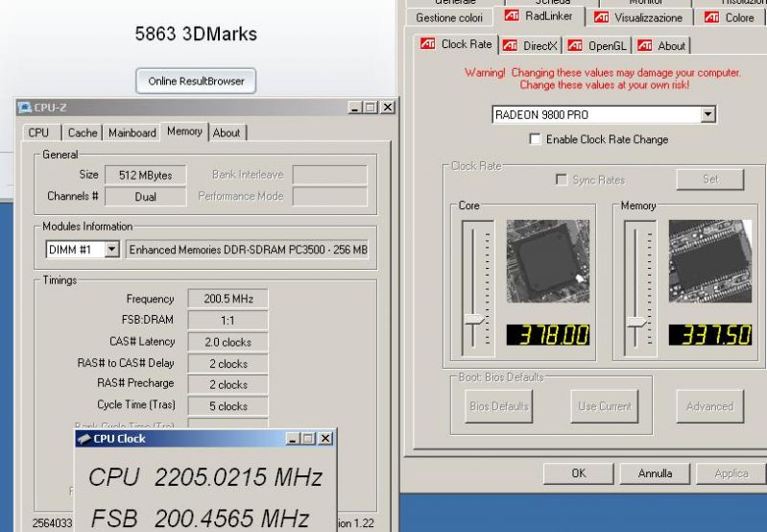Image resolution: width=767 pixels, height=532 pixels.
Task: Minimize the CPU Clock window
Action: tap(293, 439)
